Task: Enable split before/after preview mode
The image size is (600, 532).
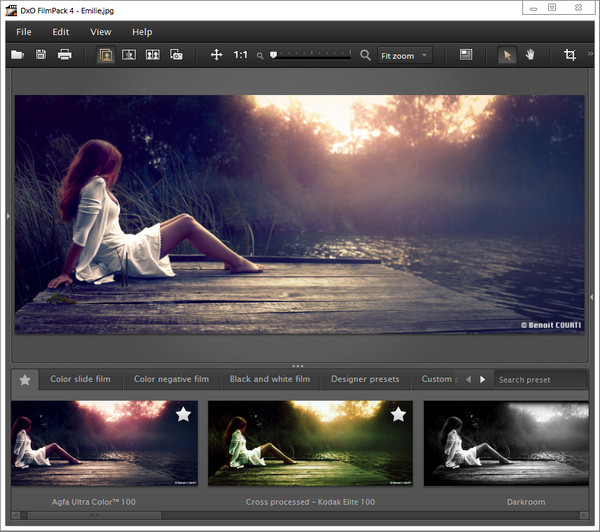Action: [x=129, y=55]
